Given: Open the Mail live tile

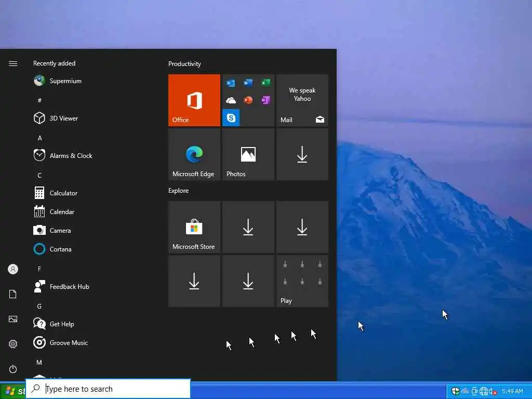Looking at the screenshot, I should (302, 100).
